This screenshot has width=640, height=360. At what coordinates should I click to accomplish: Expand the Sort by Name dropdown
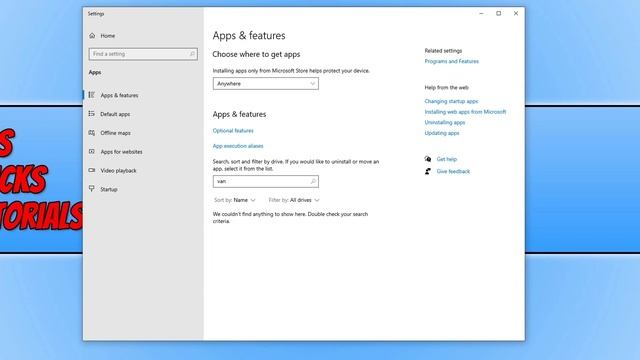pos(235,200)
